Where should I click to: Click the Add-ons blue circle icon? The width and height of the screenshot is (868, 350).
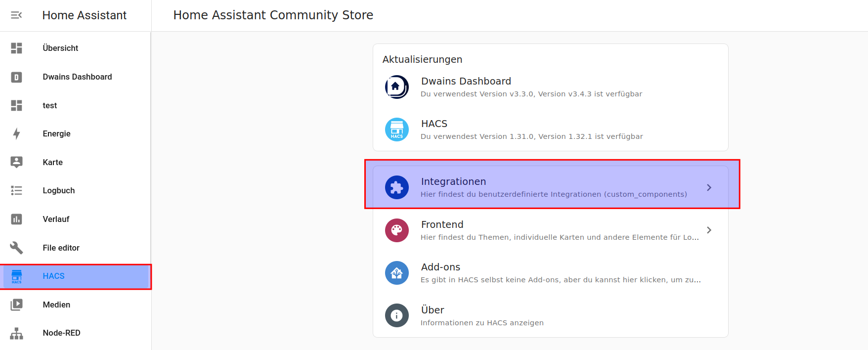(x=396, y=273)
